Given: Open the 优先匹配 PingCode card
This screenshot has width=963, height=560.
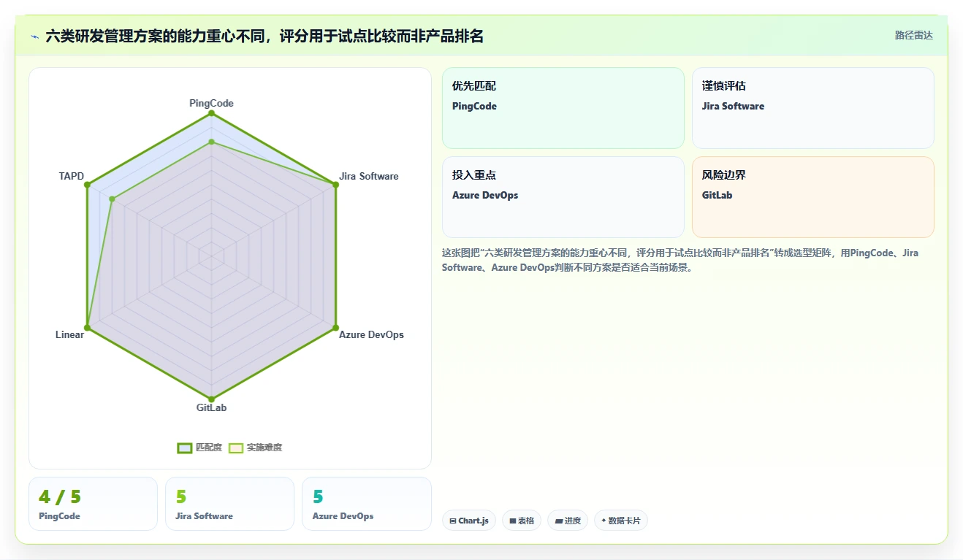Looking at the screenshot, I should (x=563, y=108).
